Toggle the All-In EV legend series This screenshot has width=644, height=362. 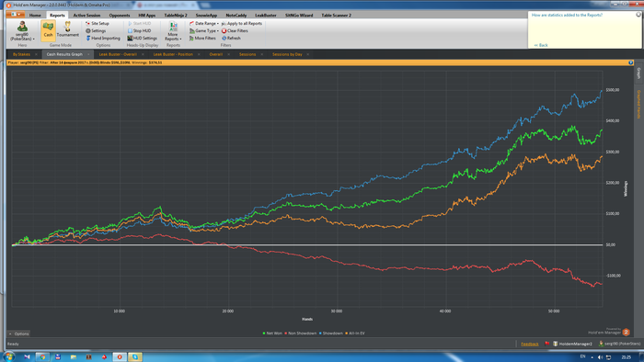(355, 334)
